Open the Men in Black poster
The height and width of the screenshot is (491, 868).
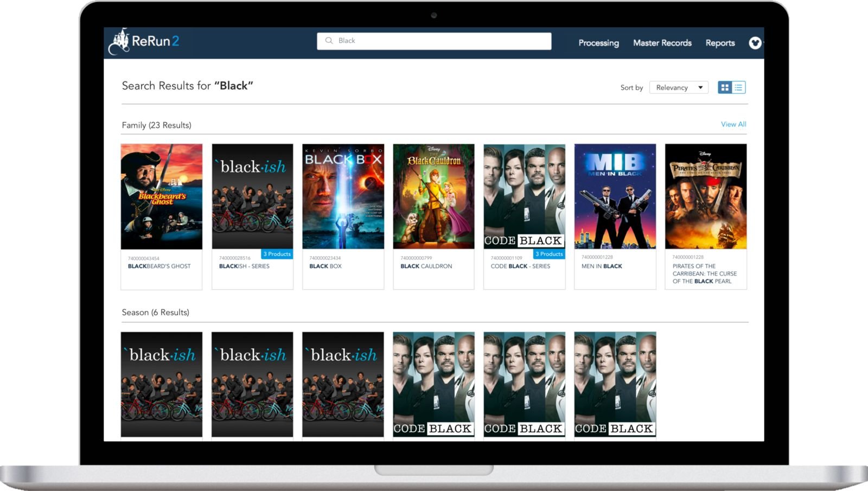click(615, 196)
